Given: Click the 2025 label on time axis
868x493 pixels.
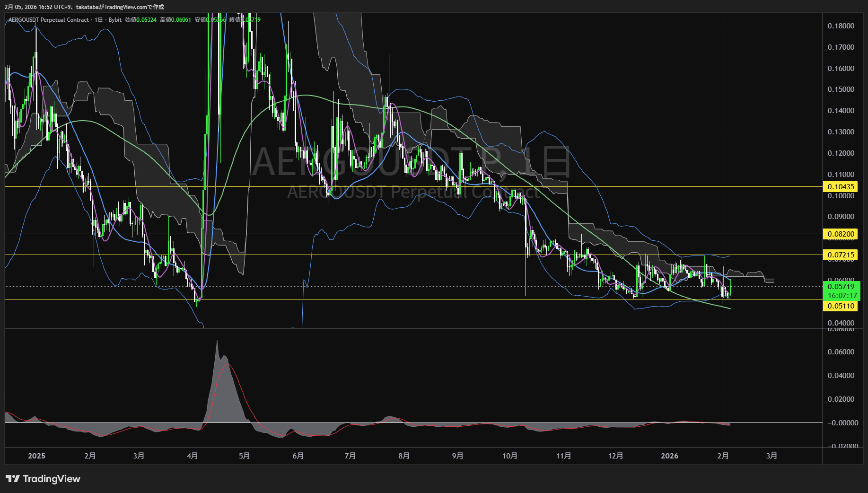Looking at the screenshot, I should click(x=36, y=456).
